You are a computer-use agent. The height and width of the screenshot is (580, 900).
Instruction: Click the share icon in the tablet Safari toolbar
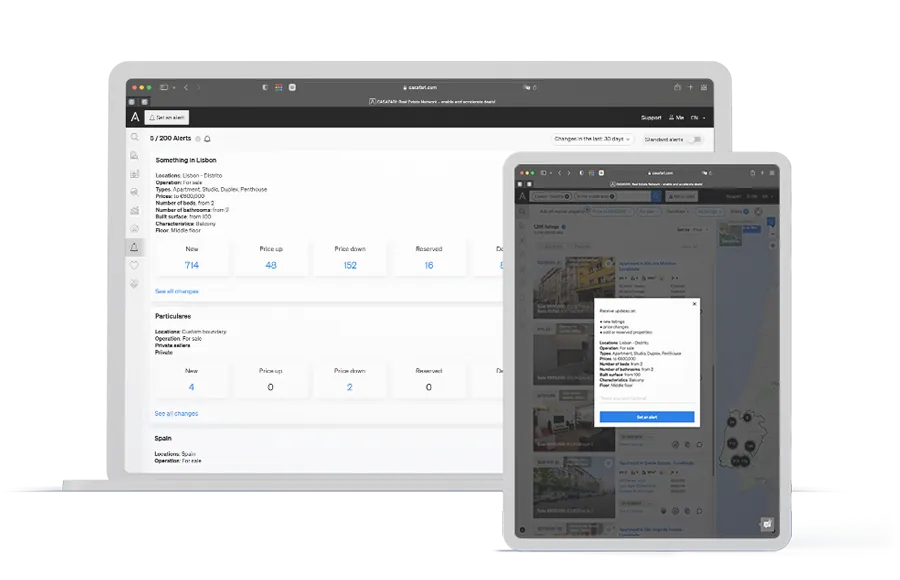pyautogui.click(x=752, y=173)
